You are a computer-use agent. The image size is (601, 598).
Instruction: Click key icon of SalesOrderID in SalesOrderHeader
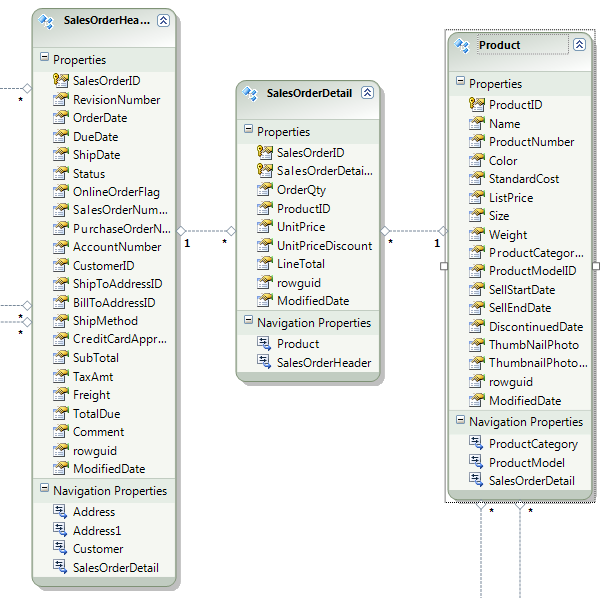(61, 80)
